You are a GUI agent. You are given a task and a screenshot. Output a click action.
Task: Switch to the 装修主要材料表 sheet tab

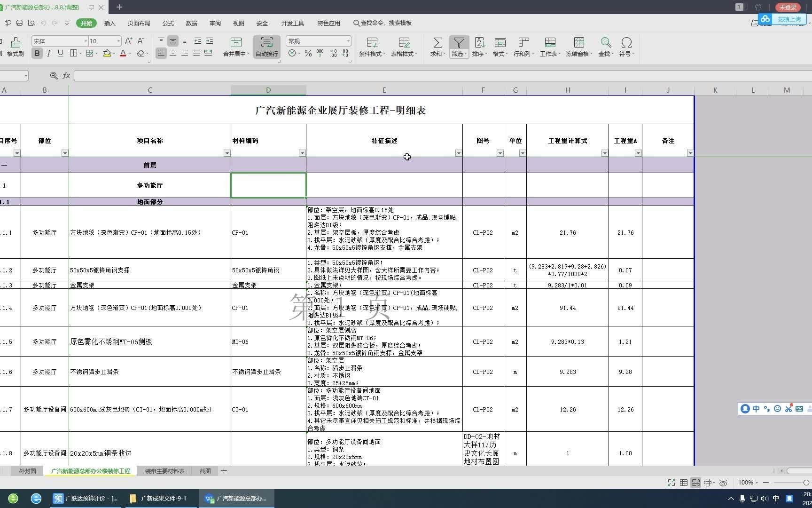pos(164,471)
